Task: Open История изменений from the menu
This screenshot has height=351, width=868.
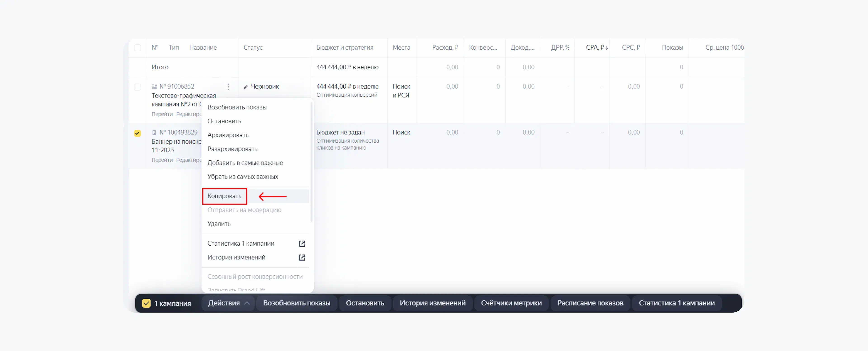Action: (x=236, y=258)
